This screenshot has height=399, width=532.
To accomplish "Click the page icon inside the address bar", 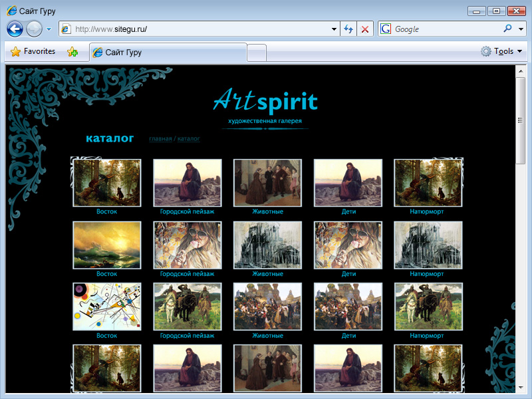I will point(66,29).
